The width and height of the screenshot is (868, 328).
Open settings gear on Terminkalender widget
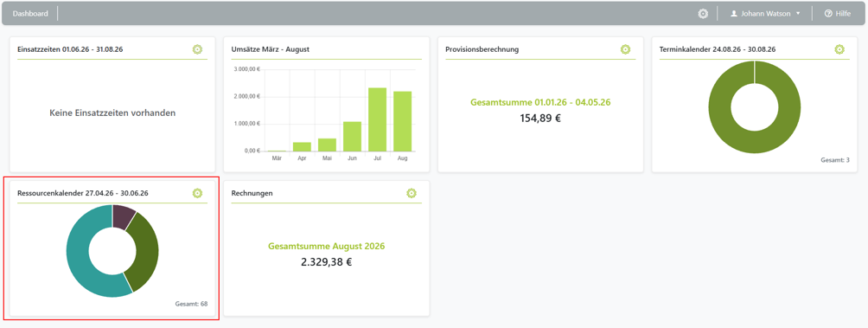point(839,49)
